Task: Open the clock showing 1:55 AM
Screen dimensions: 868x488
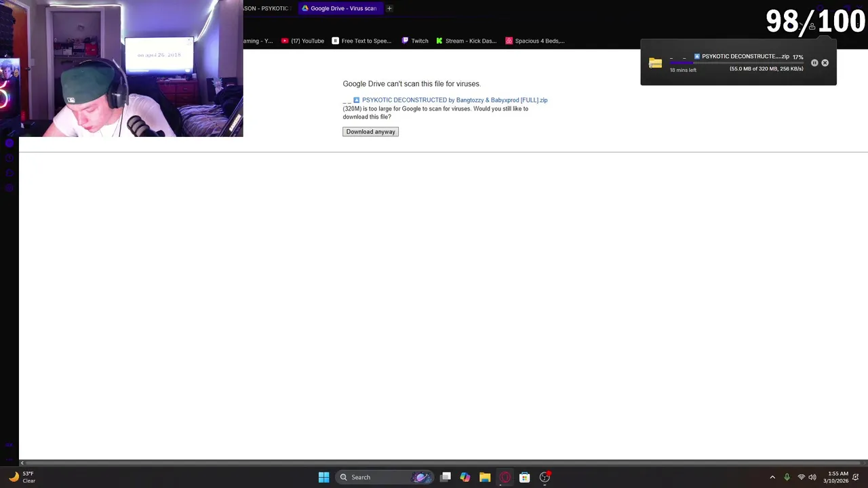Action: pos(837,477)
